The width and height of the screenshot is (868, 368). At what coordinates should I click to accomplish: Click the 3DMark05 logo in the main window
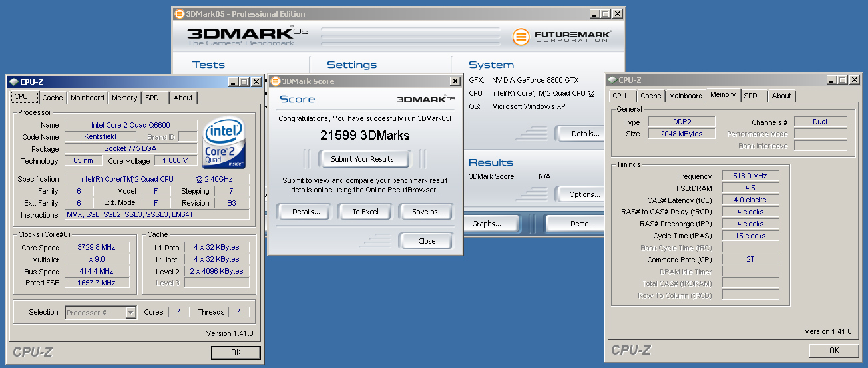[x=248, y=36]
